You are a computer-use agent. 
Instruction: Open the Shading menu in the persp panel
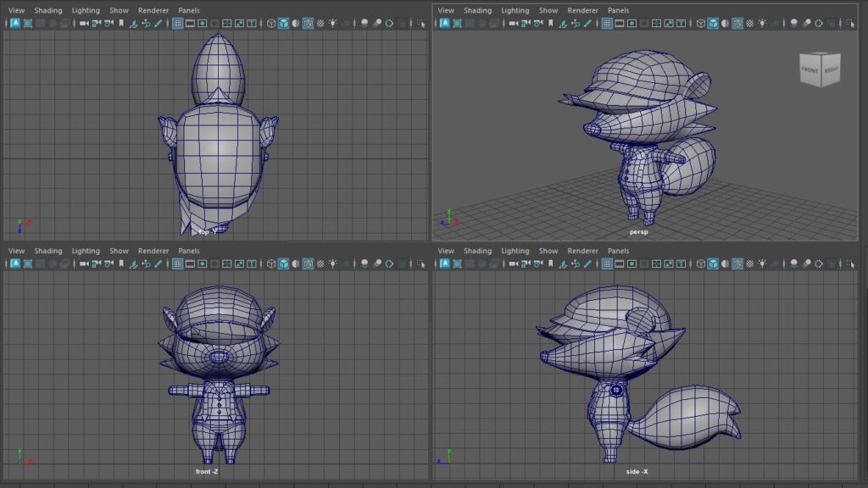(x=478, y=10)
